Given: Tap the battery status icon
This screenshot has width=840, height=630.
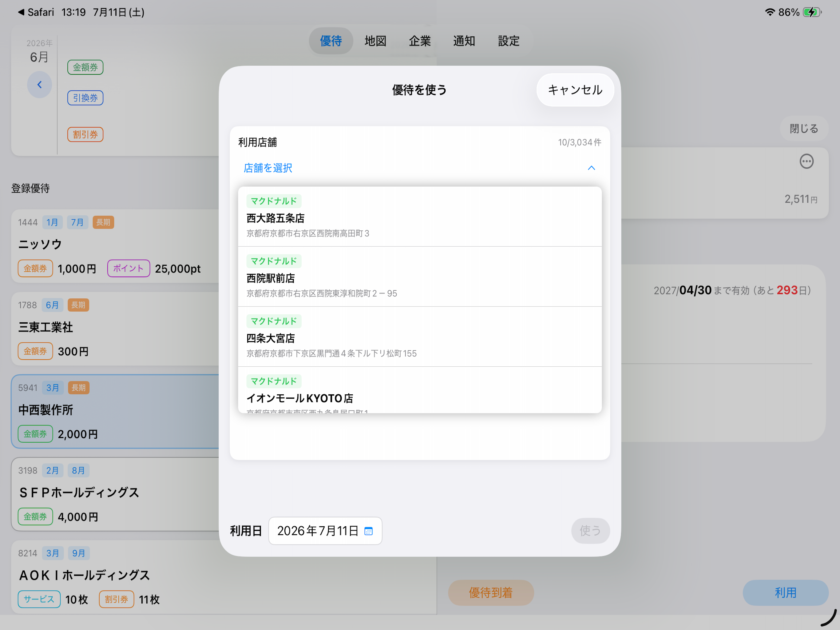Looking at the screenshot, I should (812, 12).
